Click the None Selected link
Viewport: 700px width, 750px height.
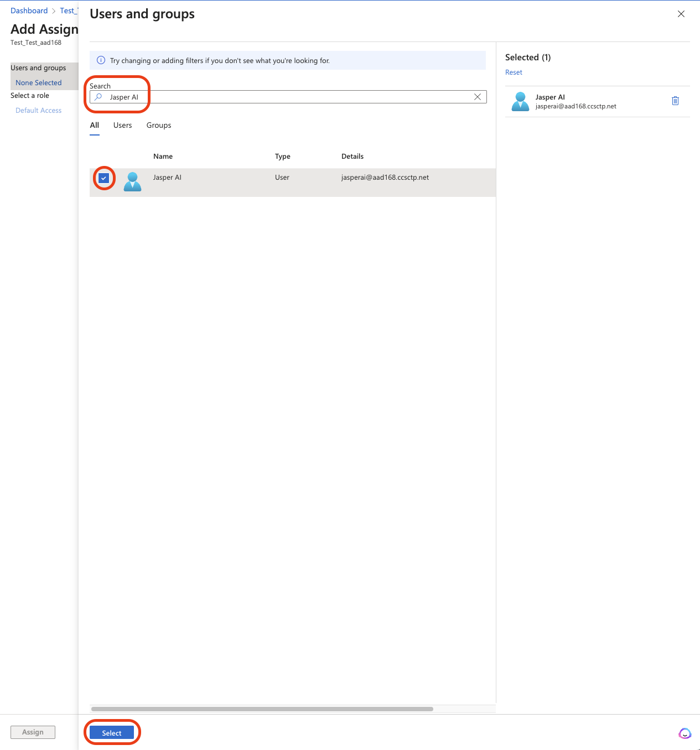click(39, 83)
